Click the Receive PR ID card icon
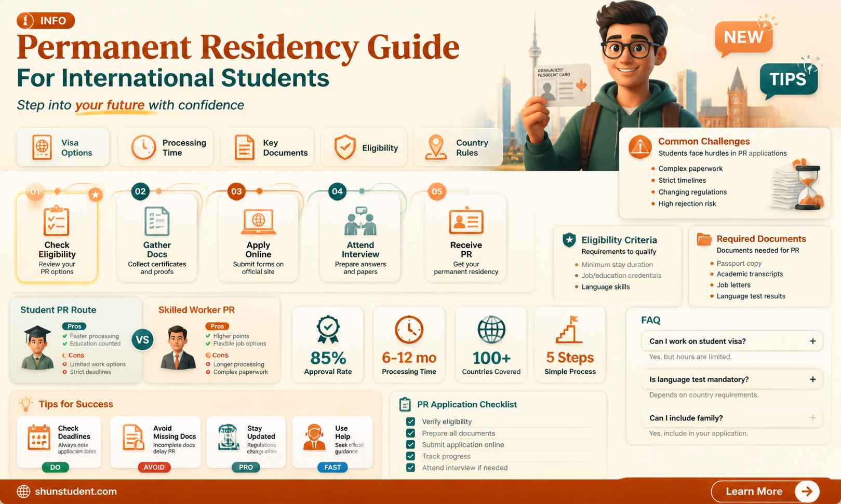The height and width of the screenshot is (504, 841). (466, 222)
